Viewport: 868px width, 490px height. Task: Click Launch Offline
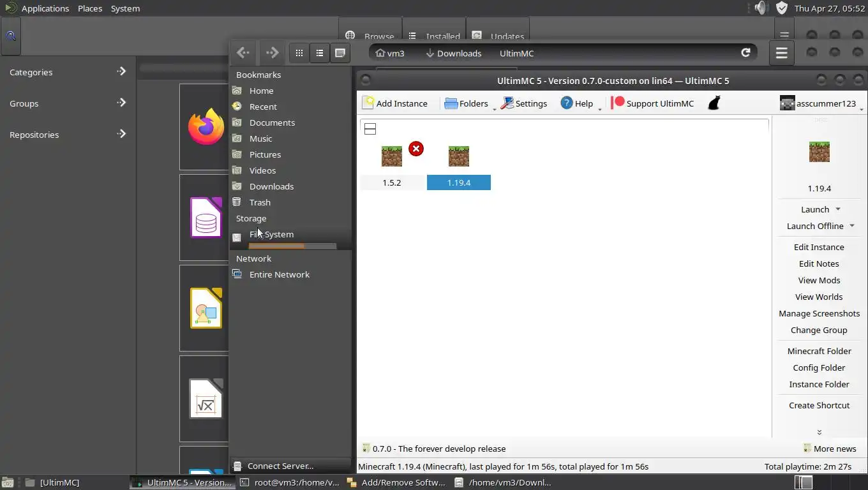pyautogui.click(x=815, y=226)
